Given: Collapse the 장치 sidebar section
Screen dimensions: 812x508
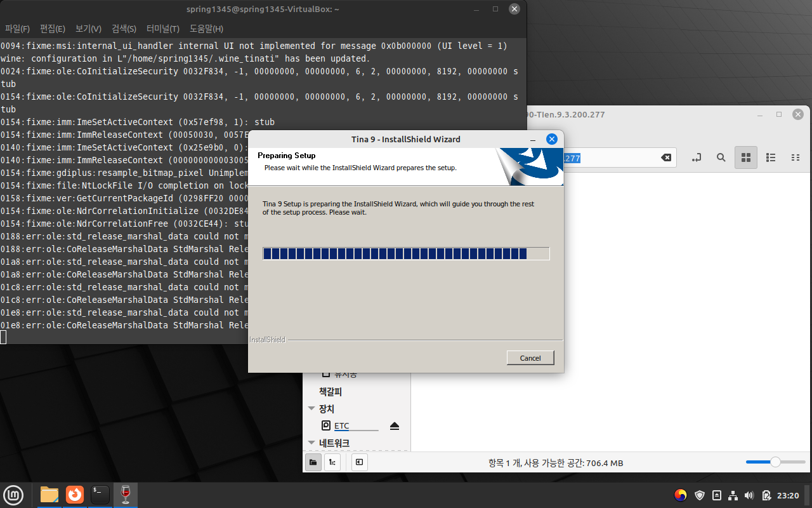Looking at the screenshot, I should [x=311, y=409].
